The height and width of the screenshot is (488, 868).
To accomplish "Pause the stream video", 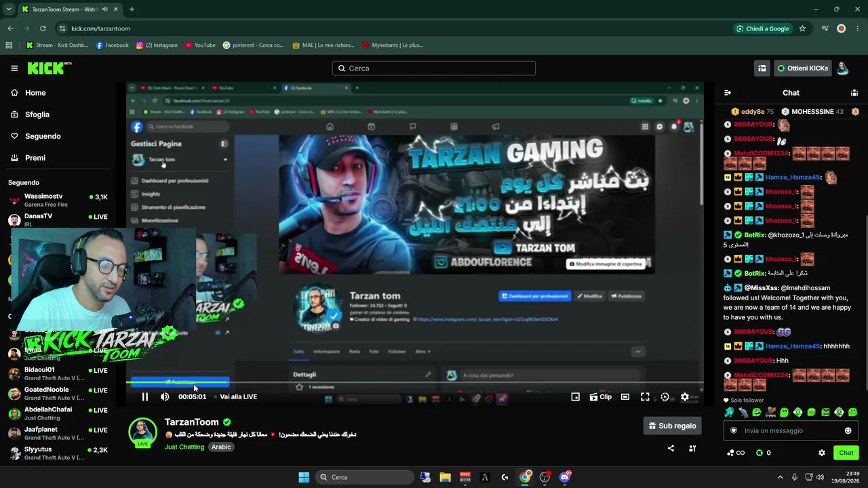I will [x=144, y=396].
